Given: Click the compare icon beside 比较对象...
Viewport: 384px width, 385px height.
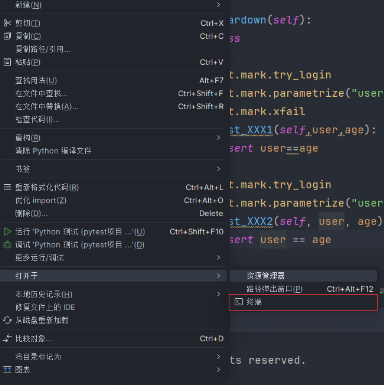Looking at the screenshot, I should click(7, 339).
